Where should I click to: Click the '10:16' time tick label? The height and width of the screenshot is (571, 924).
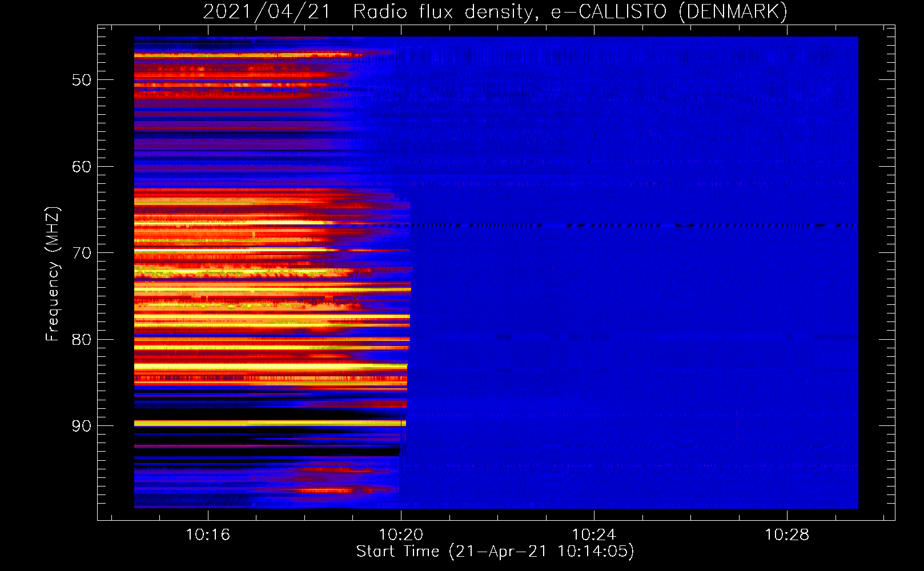208,534
